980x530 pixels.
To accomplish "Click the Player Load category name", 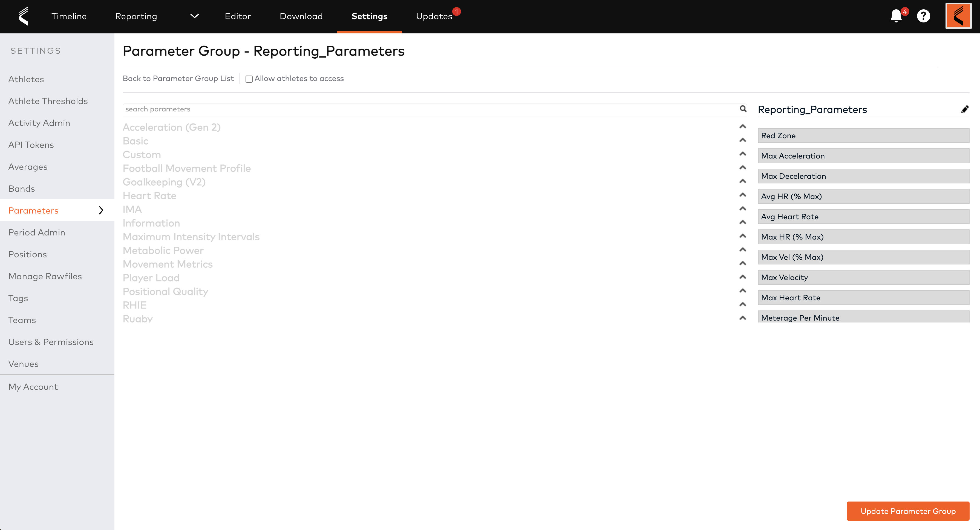I will [x=151, y=278].
